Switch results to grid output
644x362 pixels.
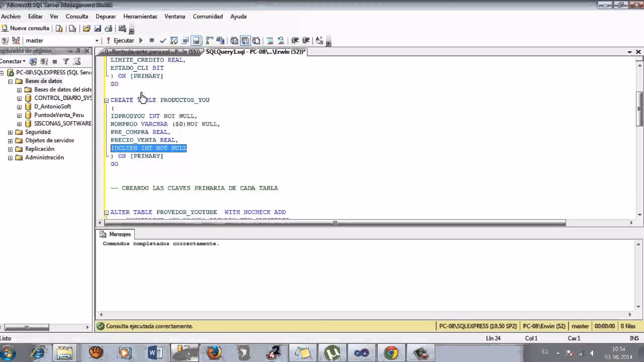245,41
